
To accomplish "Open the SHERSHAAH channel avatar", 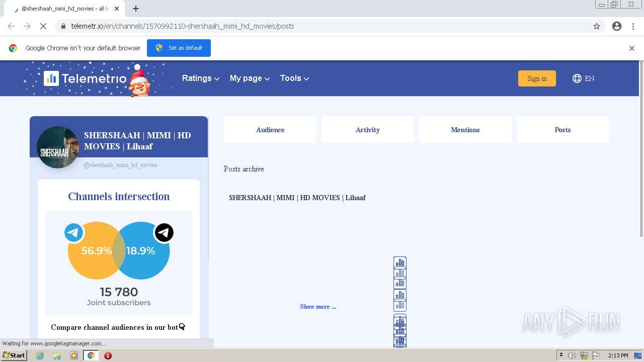I will click(x=58, y=147).
